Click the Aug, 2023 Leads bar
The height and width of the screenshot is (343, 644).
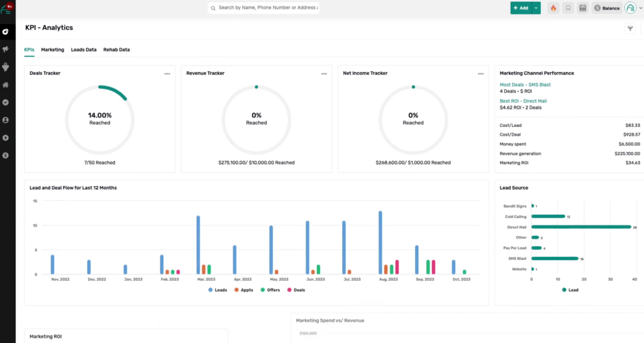pos(380,242)
